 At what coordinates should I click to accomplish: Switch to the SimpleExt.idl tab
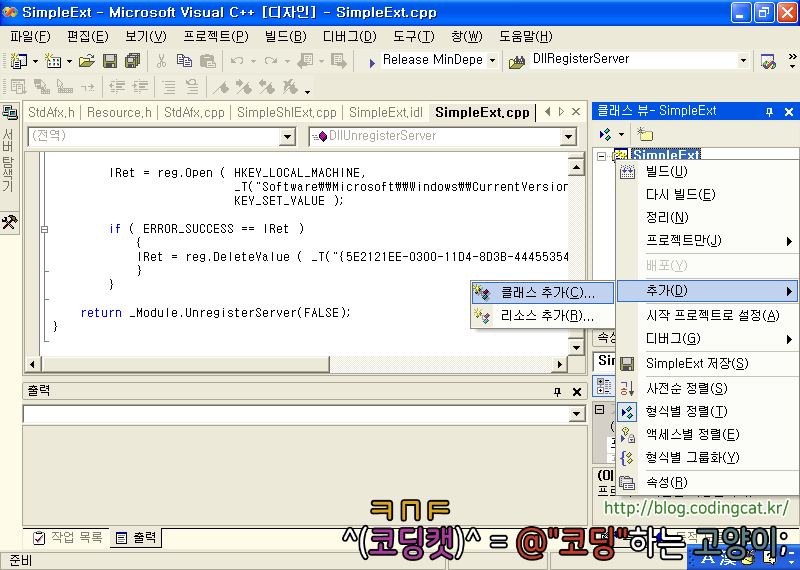pos(386,112)
